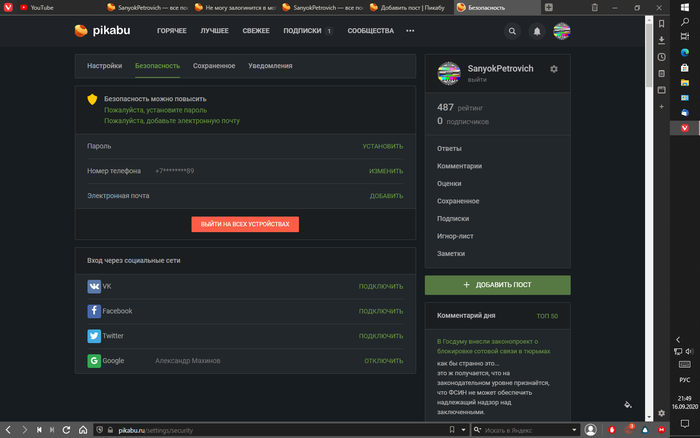Open the notifications bell
Viewport: 700px width, 438px height.
(x=537, y=31)
